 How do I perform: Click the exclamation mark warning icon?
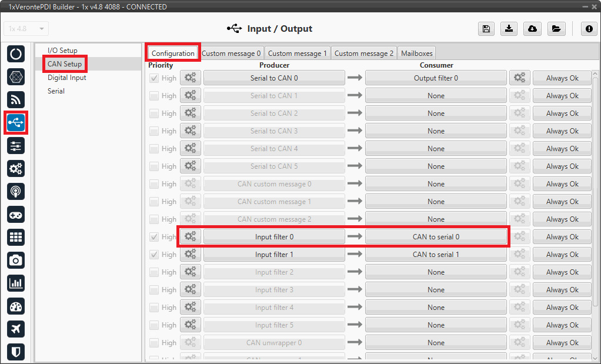[x=589, y=29]
